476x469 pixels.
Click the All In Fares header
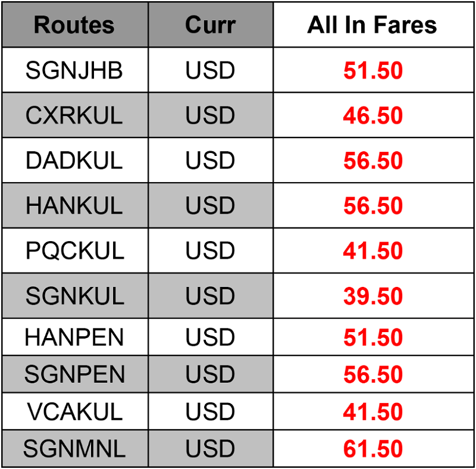pyautogui.click(x=372, y=25)
